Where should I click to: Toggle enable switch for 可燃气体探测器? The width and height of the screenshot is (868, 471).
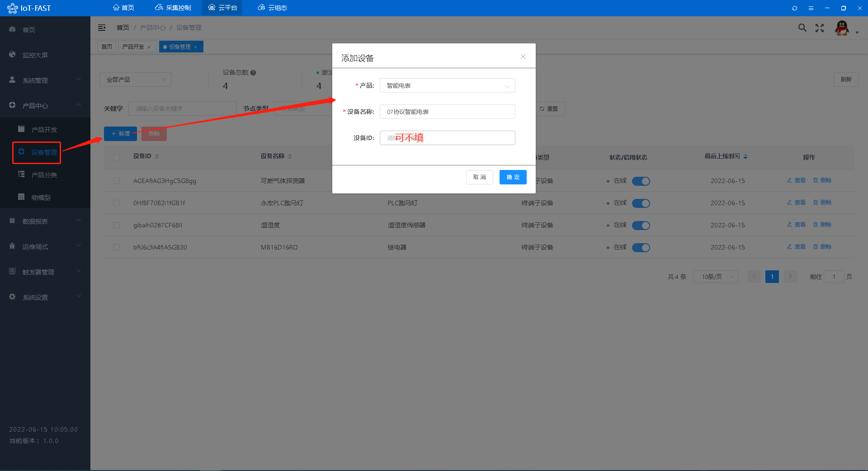click(x=641, y=181)
